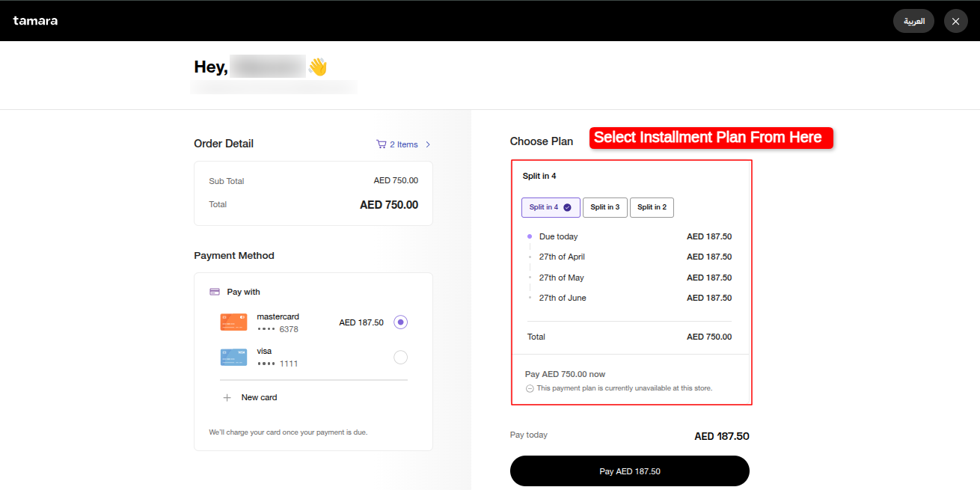Viewport: 980px width, 490px height.
Task: Click the Order Detail heading
Action: 224,144
